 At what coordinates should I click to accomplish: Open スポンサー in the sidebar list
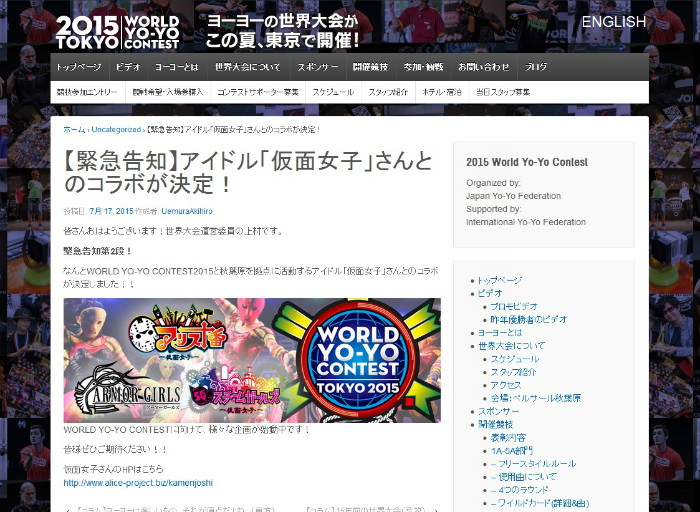[499, 411]
